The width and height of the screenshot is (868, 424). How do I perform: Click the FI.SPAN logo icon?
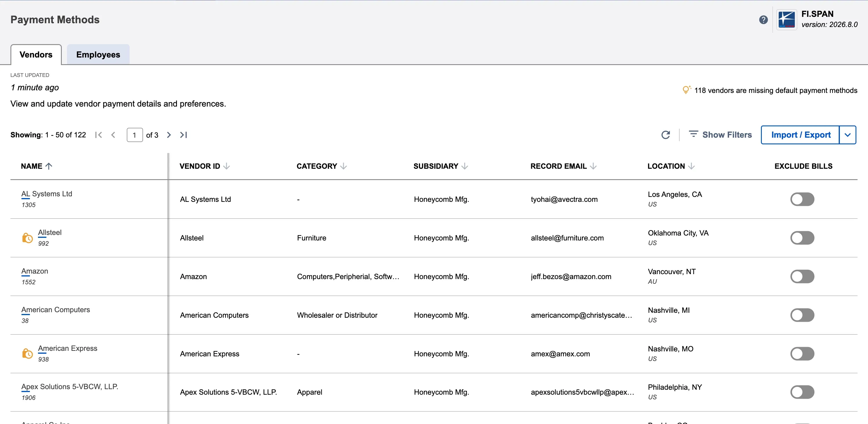(x=786, y=20)
